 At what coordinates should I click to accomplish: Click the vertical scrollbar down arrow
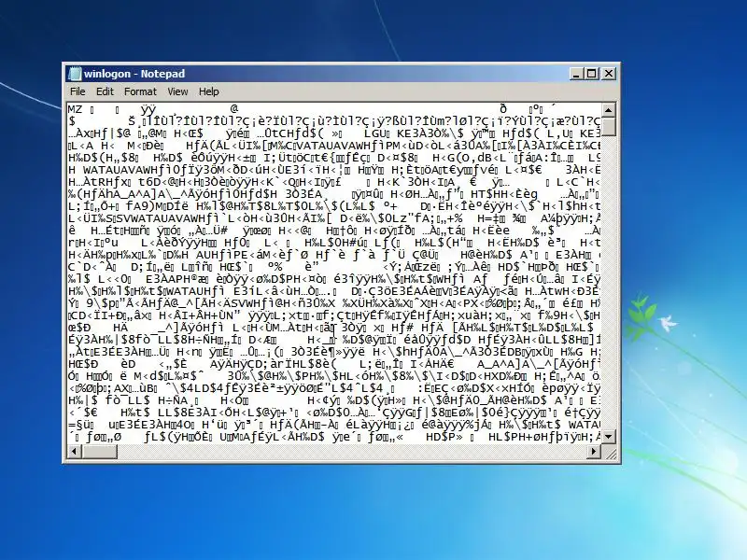pos(609,436)
